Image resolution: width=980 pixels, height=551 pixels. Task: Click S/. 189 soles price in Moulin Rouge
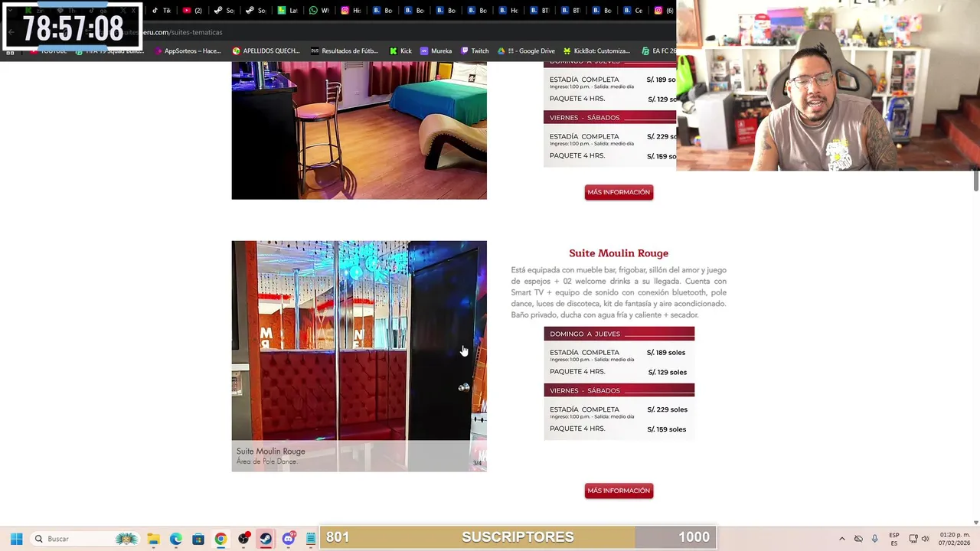coord(666,353)
